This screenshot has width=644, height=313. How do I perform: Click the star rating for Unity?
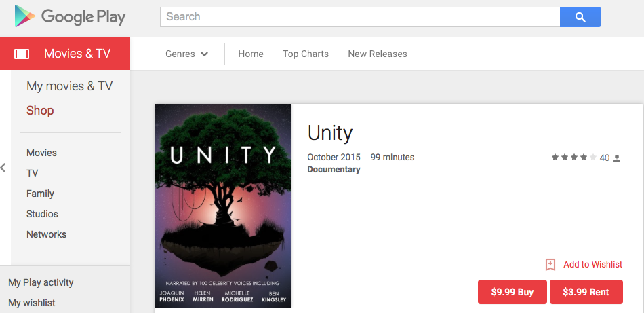(573, 158)
